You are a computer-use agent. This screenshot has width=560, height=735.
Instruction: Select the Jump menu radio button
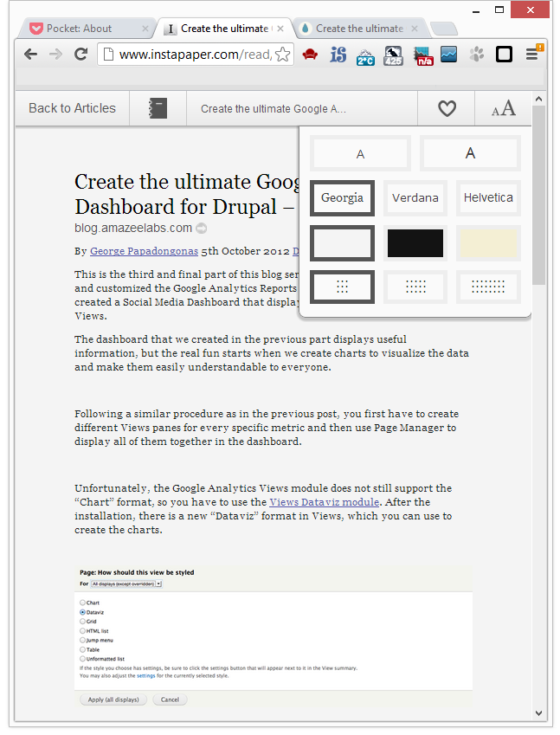tap(82, 640)
